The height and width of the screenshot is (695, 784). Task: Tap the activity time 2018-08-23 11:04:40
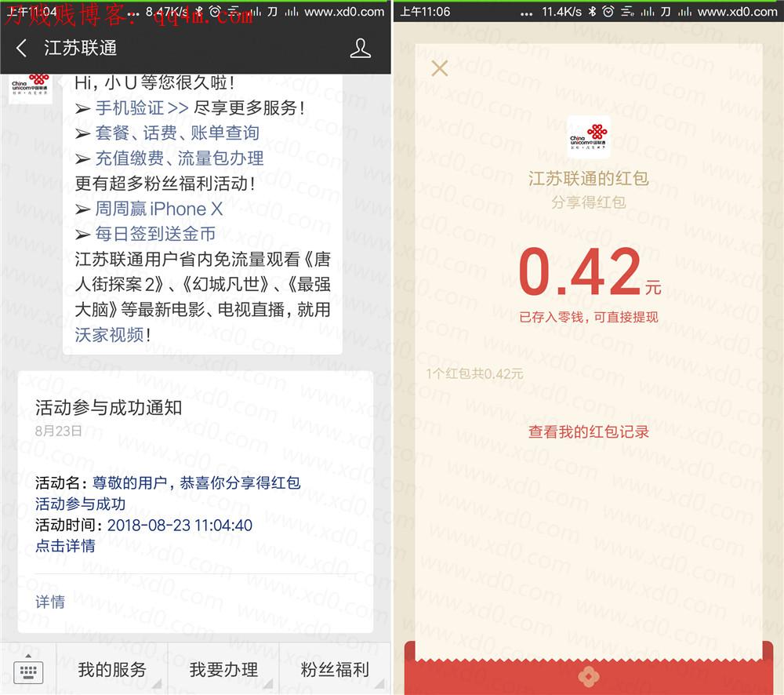coord(180,525)
